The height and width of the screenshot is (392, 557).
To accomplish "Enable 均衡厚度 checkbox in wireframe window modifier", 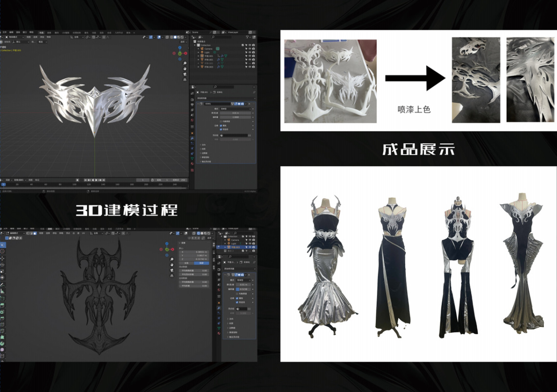I will [238, 293].
